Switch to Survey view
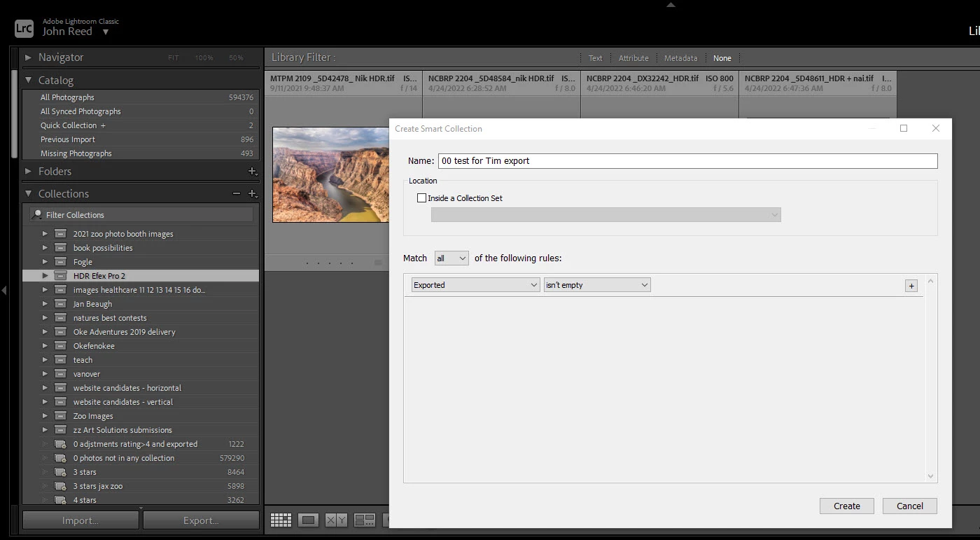Image resolution: width=980 pixels, height=540 pixels. pos(364,520)
